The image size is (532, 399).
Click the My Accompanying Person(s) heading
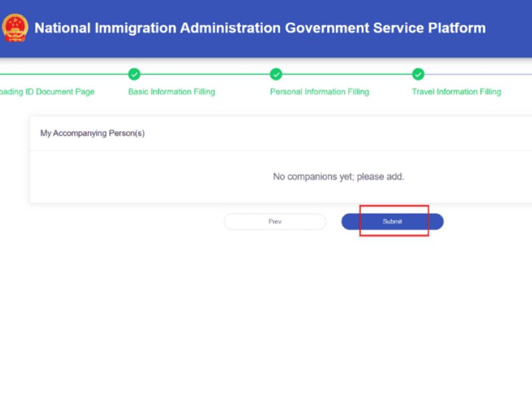coord(92,133)
